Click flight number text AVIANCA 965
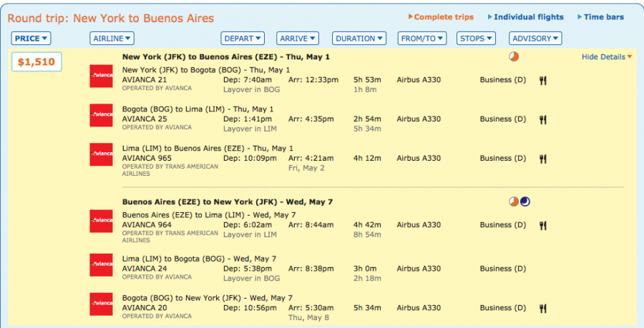 tap(147, 158)
